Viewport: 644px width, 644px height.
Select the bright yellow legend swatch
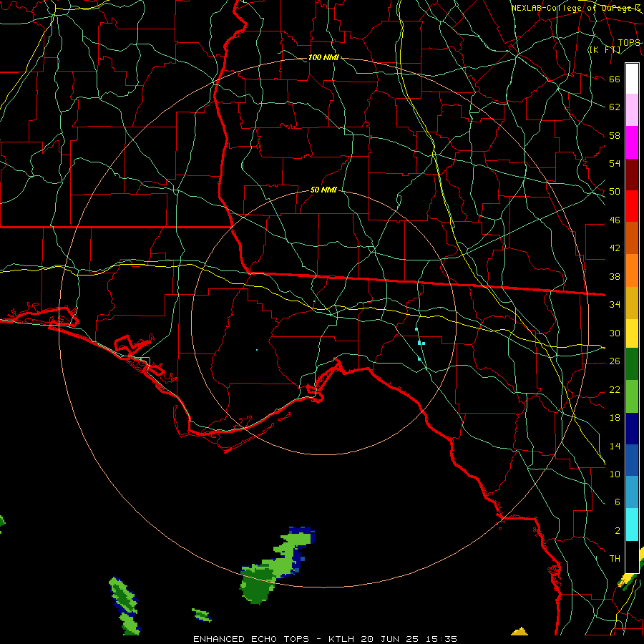632,333
